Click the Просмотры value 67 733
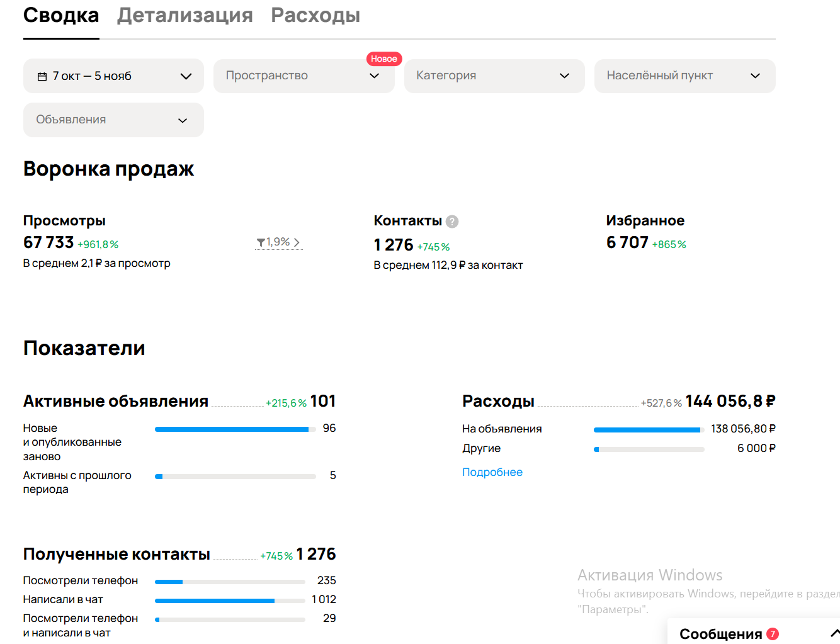 [48, 242]
